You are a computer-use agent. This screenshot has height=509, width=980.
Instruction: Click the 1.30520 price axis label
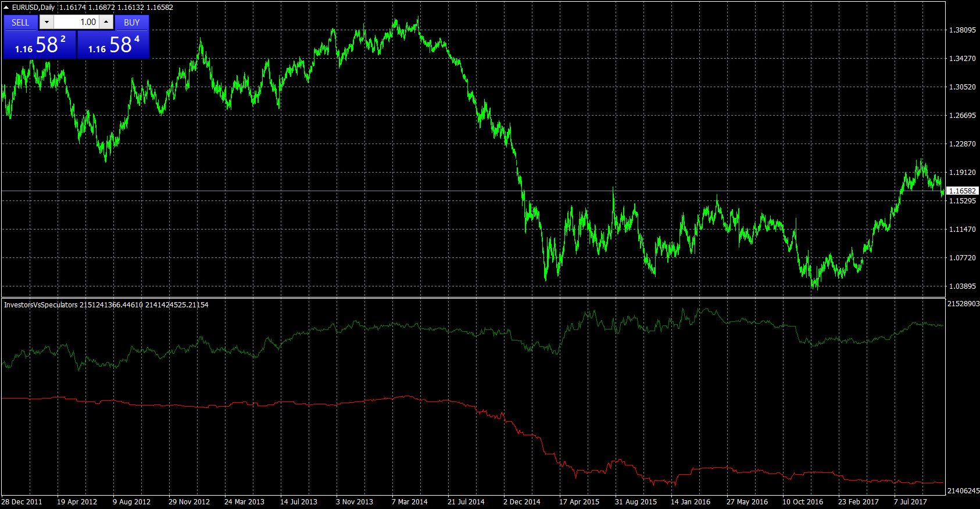click(962, 87)
